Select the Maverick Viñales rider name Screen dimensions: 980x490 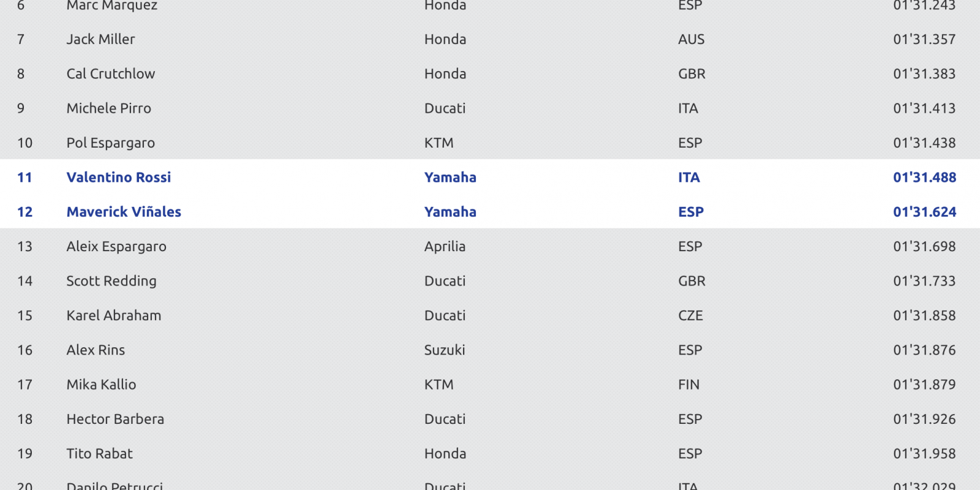pos(124,212)
